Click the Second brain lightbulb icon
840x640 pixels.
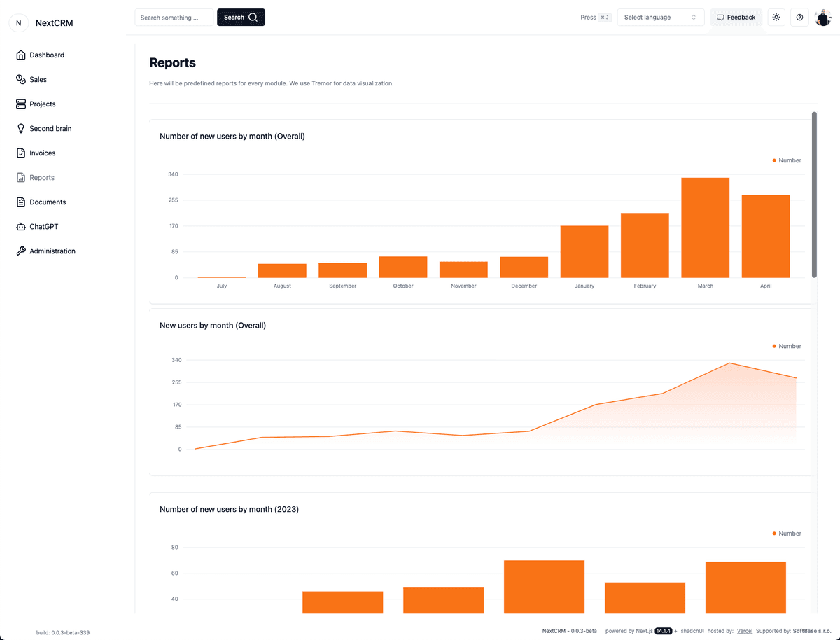21,129
